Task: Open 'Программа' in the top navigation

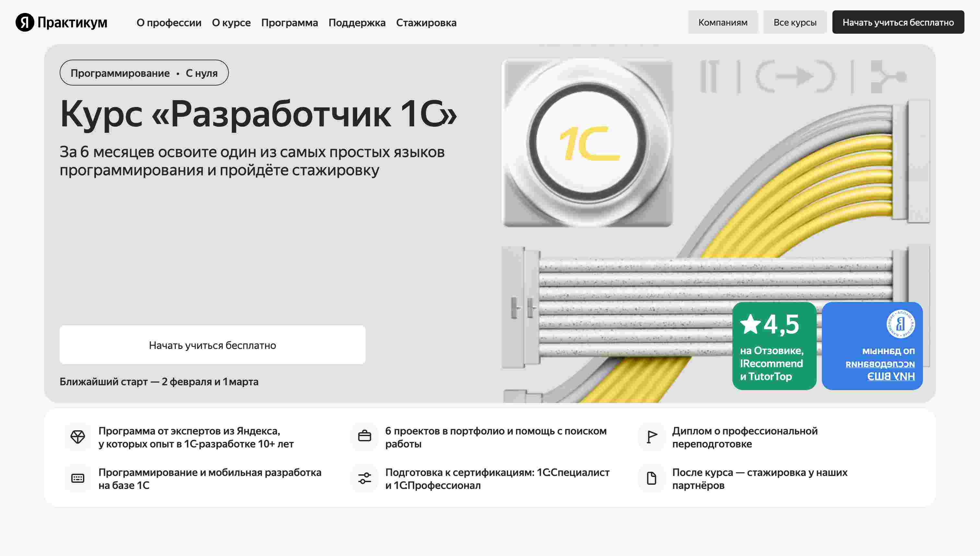Action: pyautogui.click(x=289, y=23)
